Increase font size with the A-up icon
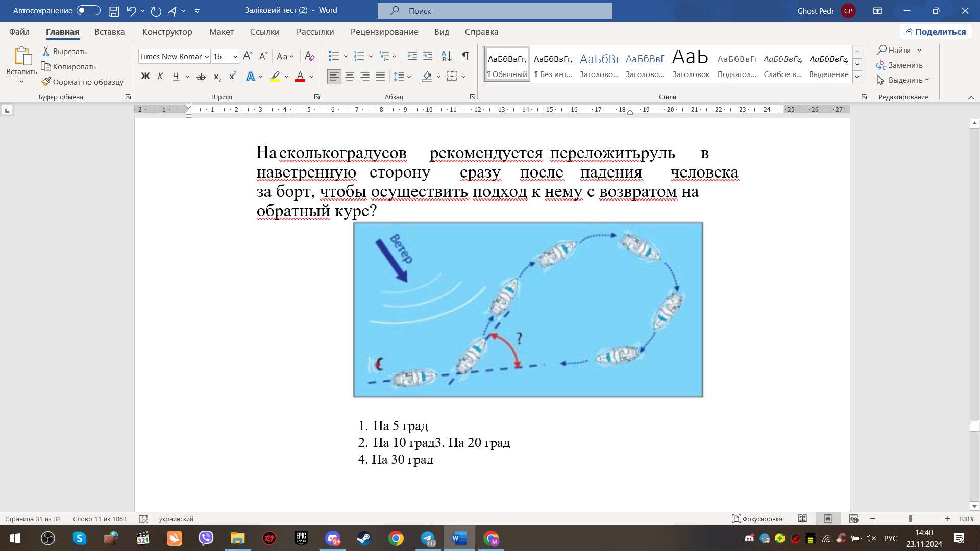The image size is (980, 551). (x=248, y=56)
